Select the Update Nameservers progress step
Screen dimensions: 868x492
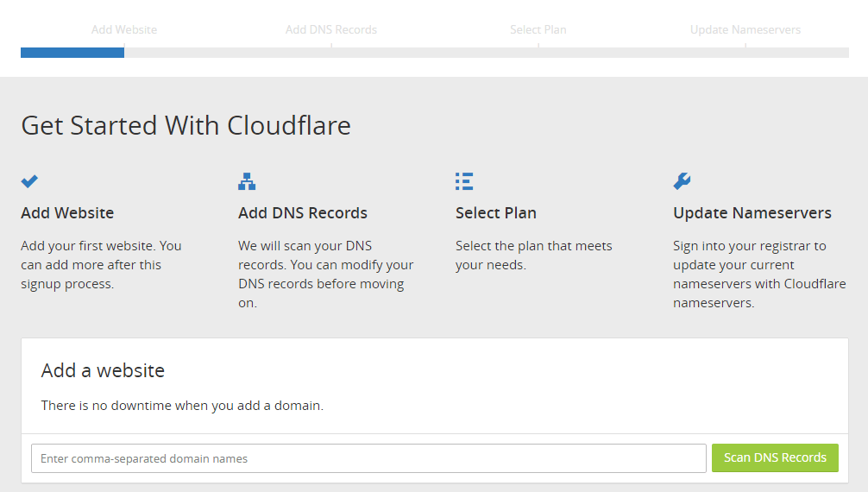(745, 29)
